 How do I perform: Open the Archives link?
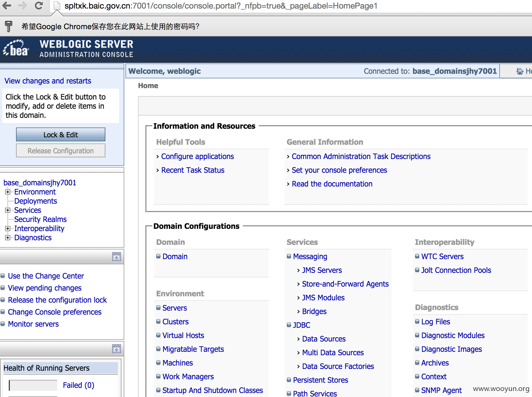point(435,363)
